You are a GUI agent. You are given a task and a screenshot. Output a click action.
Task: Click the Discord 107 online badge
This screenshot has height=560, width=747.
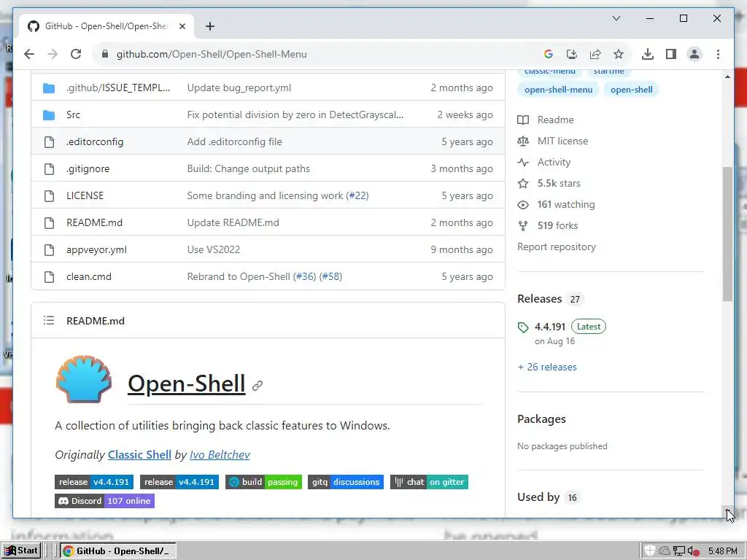(x=104, y=501)
